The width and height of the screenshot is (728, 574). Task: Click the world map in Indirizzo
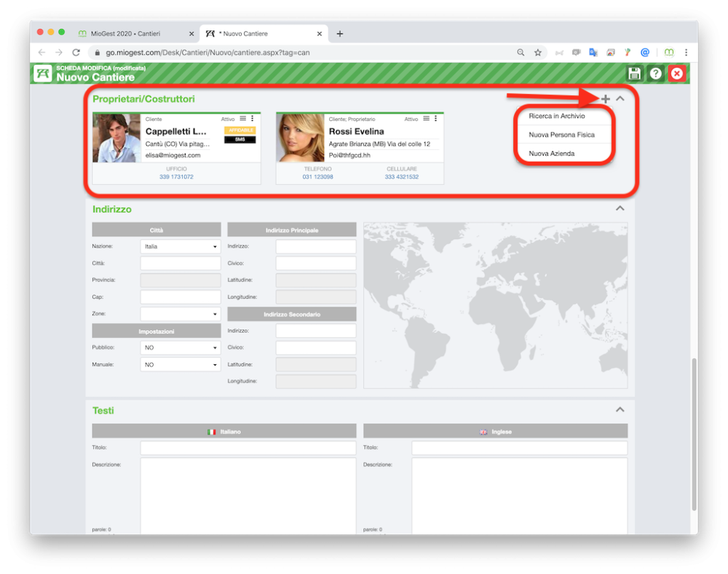[495, 305]
